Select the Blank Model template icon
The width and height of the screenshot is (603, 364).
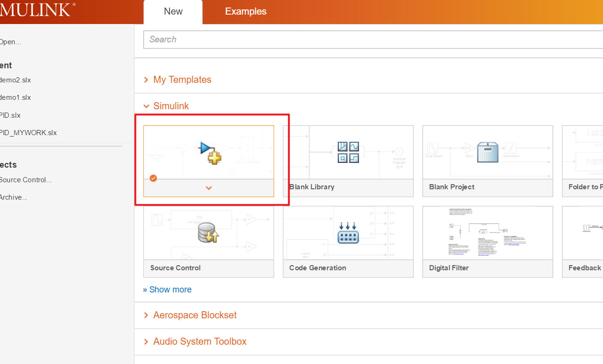tap(210, 152)
